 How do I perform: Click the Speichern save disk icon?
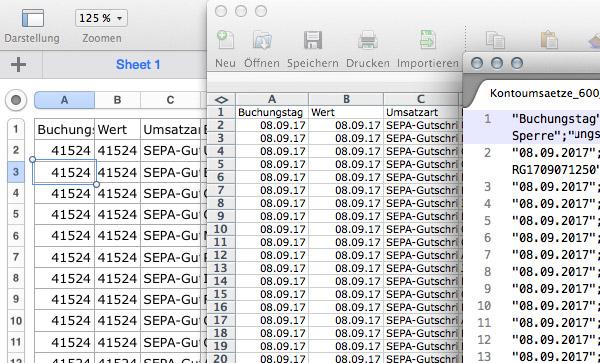click(x=313, y=40)
